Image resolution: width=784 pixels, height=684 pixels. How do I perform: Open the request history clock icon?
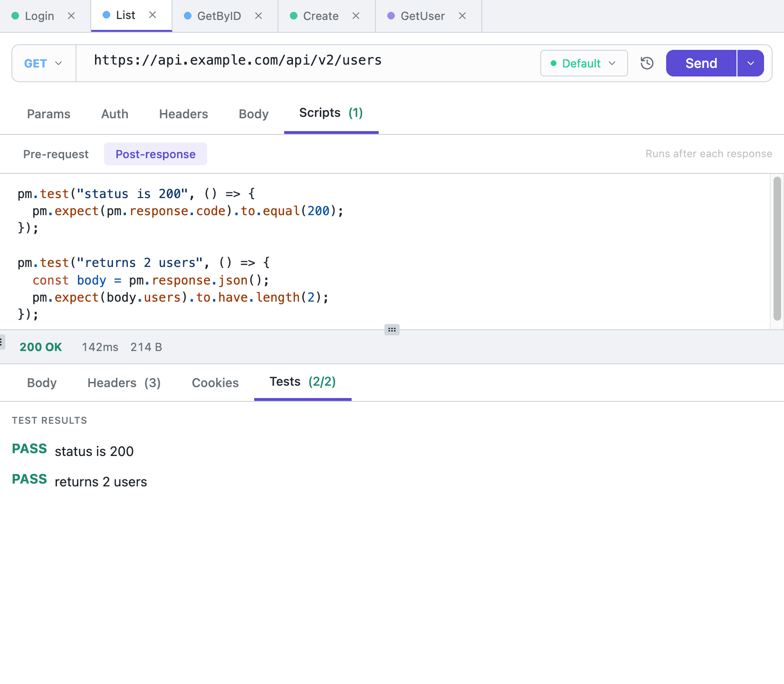(x=647, y=63)
